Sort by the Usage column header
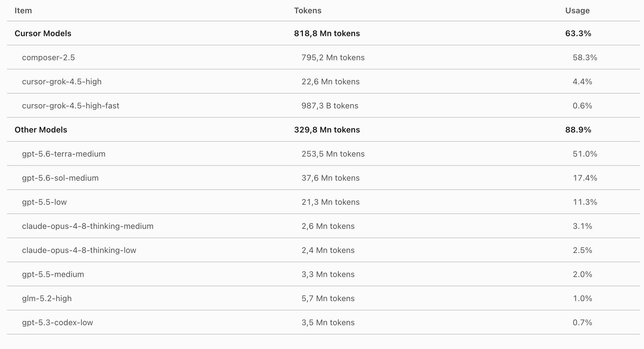 pyautogui.click(x=578, y=11)
